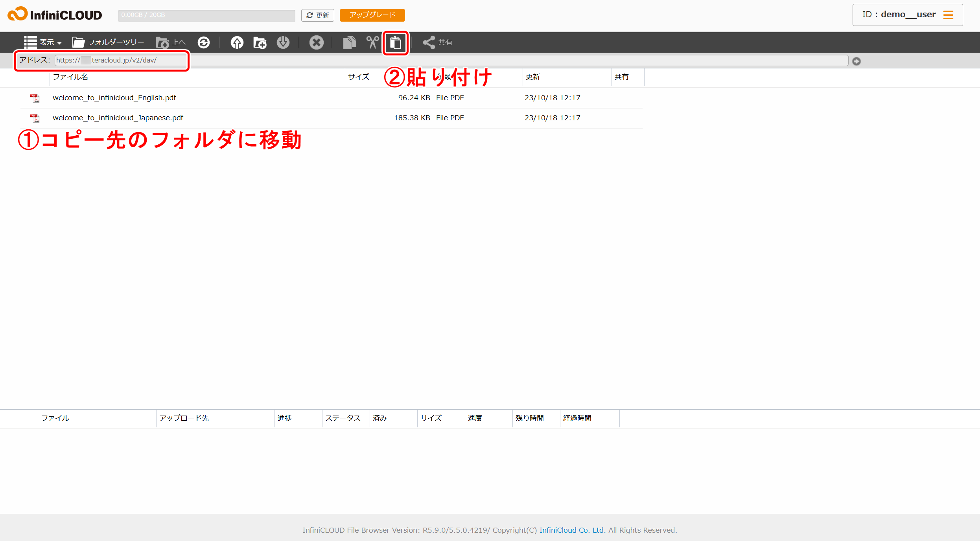
Task: Click the new folder icon
Action: coord(260,42)
